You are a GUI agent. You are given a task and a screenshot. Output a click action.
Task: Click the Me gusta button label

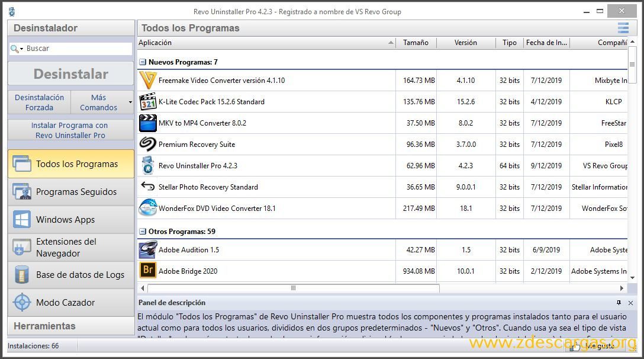tap(600, 346)
